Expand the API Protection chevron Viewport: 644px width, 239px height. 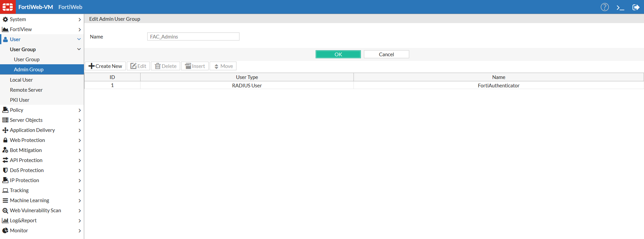tap(79, 160)
